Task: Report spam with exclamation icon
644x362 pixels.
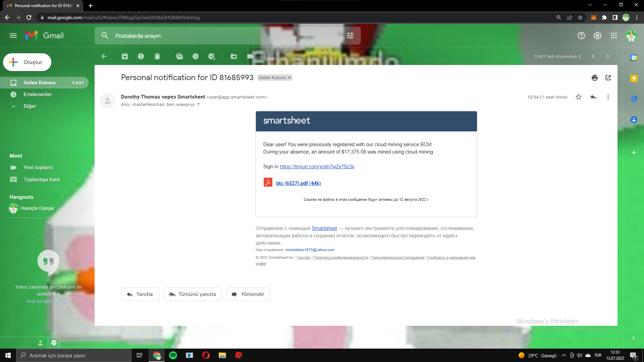Action: [x=141, y=56]
